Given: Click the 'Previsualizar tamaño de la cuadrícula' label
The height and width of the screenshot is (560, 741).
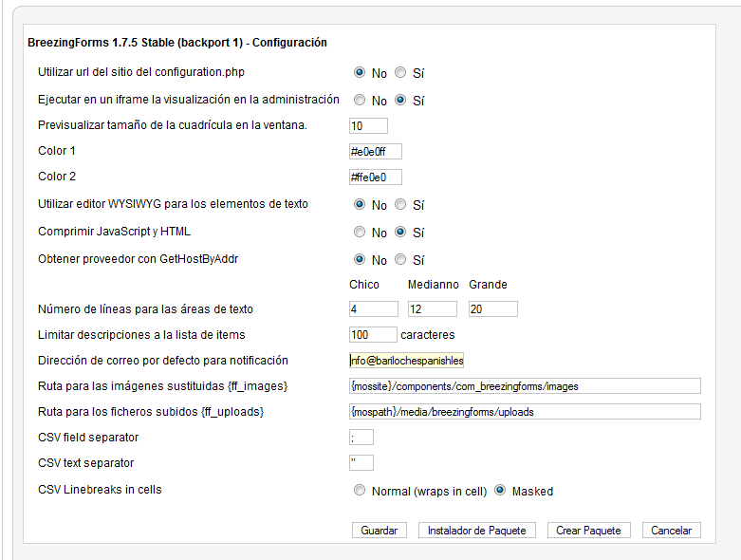Looking at the screenshot, I should coord(173,125).
